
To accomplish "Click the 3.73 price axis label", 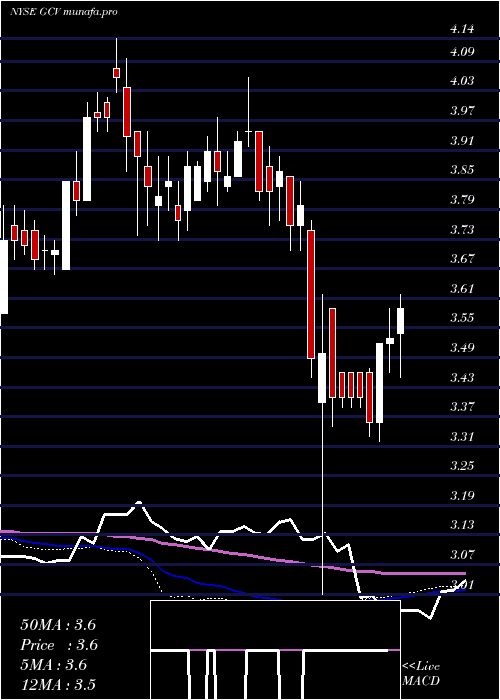I will click(x=462, y=229).
